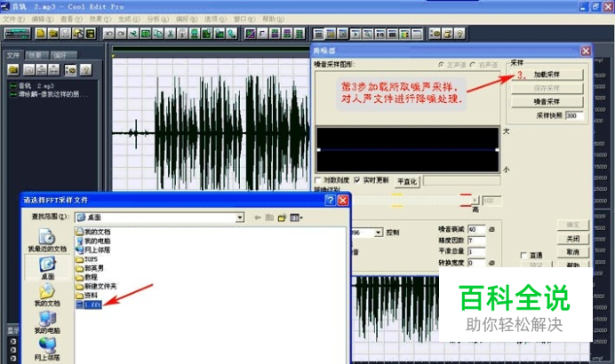615x364 pixels.
Task: Select the 1.fft file in the list
Action: click(x=89, y=305)
